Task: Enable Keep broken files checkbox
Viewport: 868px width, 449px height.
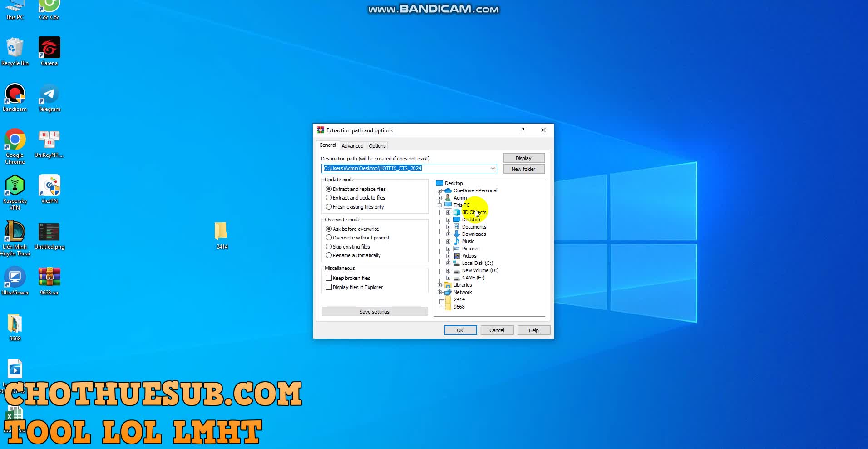Action: pyautogui.click(x=329, y=278)
